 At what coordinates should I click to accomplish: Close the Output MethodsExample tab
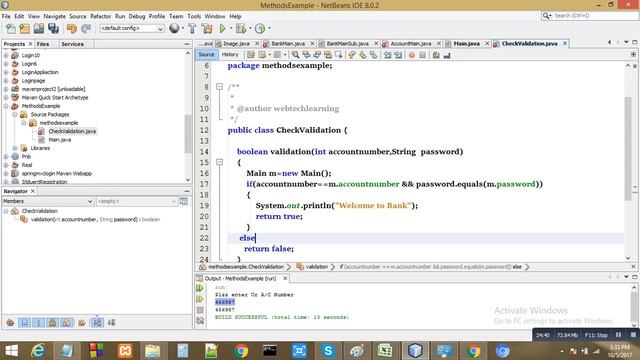(x=285, y=278)
